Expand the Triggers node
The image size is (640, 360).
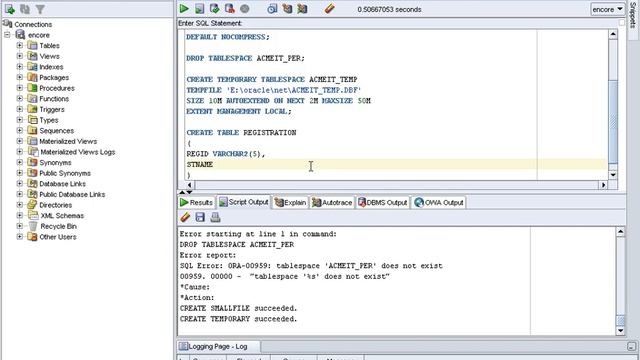point(20,109)
